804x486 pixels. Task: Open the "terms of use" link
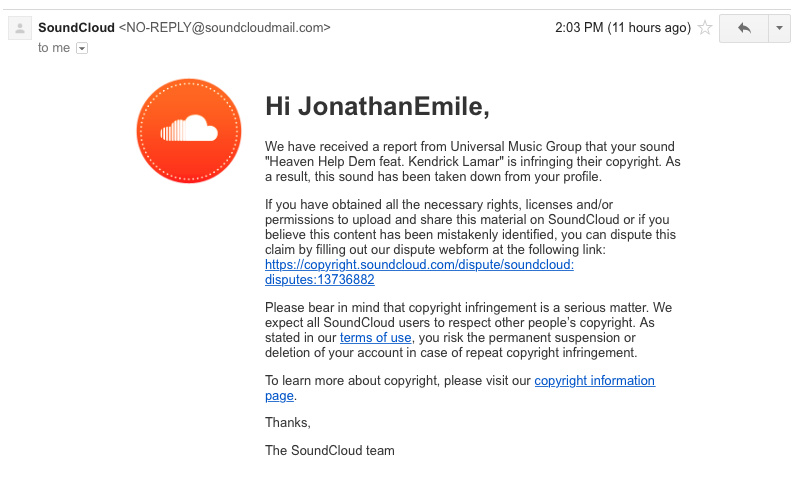point(375,338)
